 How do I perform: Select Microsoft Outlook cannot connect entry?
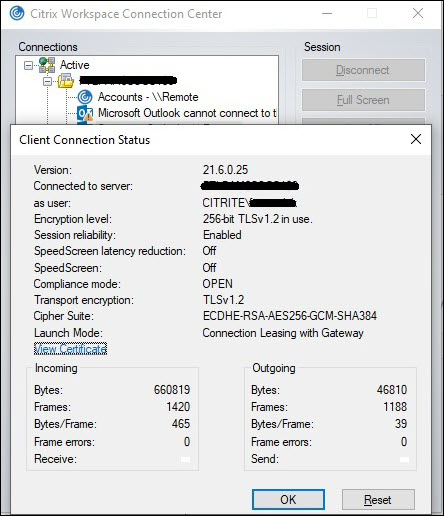(x=187, y=113)
